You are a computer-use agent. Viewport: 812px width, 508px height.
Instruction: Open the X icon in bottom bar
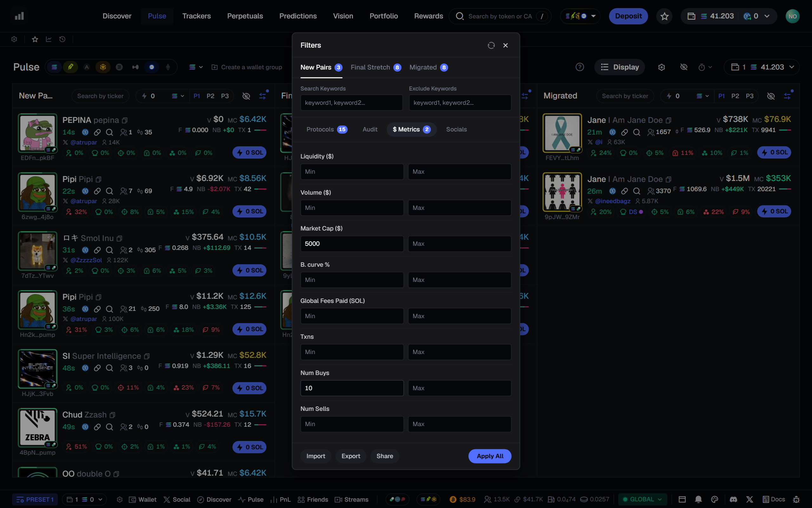750,499
